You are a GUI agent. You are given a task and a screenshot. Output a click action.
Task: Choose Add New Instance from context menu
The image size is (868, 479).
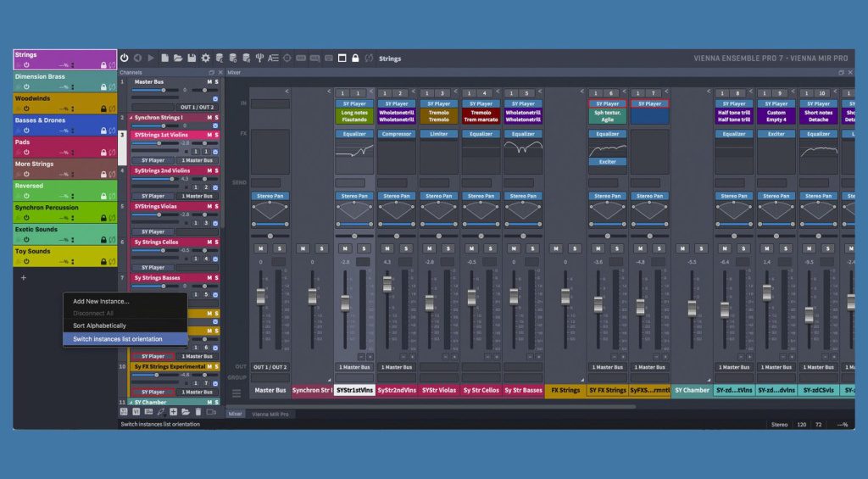click(101, 301)
